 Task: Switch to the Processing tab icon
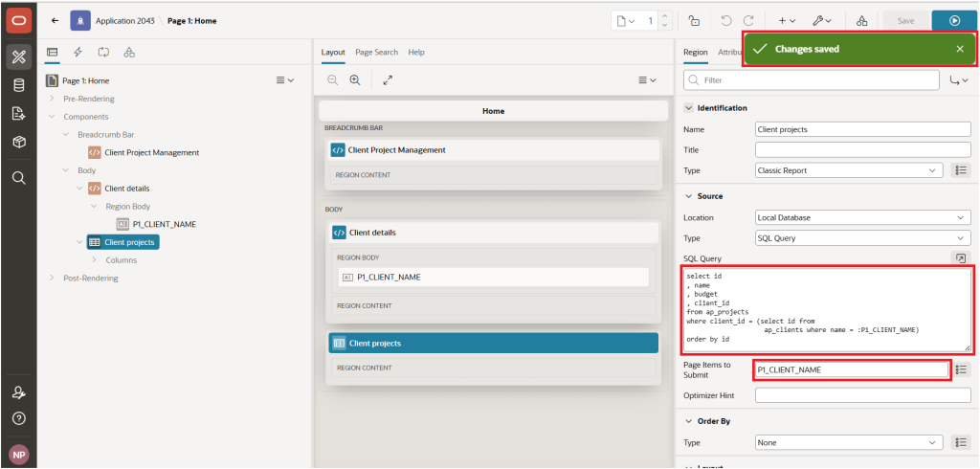click(103, 53)
